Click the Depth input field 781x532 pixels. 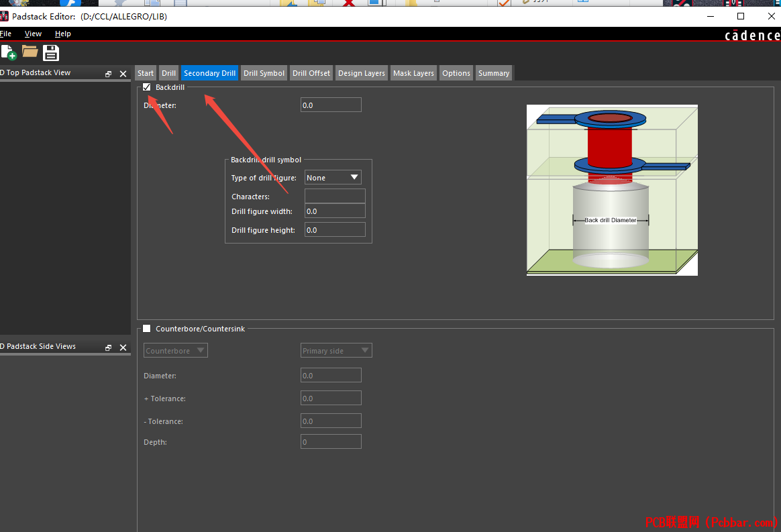(x=331, y=441)
